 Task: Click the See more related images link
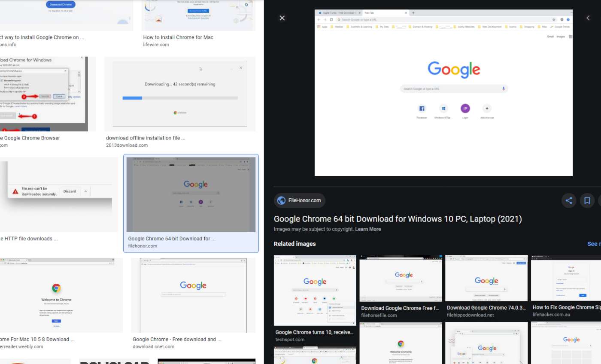coord(594,244)
